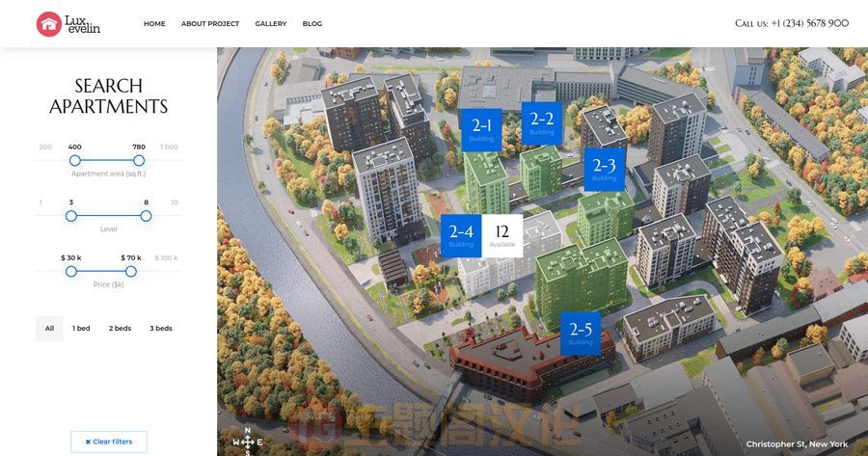Click the 1000 maximum apartment area label
This screenshot has height=456, width=868.
click(x=169, y=147)
